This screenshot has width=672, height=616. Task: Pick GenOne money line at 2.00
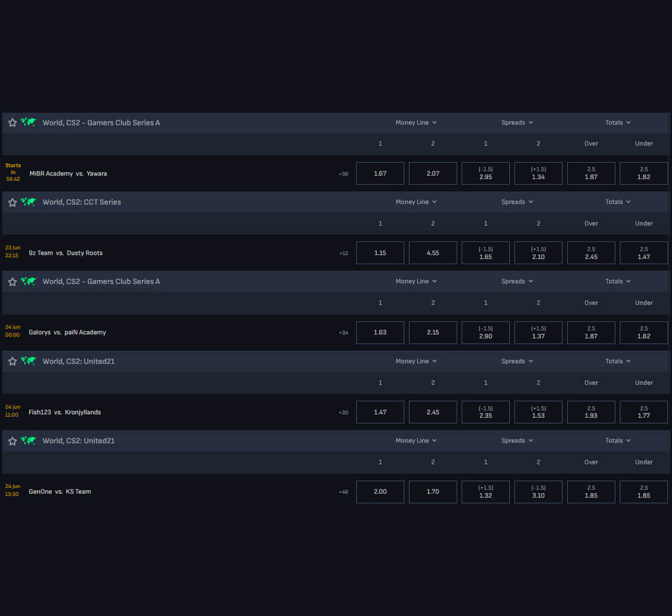tap(380, 492)
